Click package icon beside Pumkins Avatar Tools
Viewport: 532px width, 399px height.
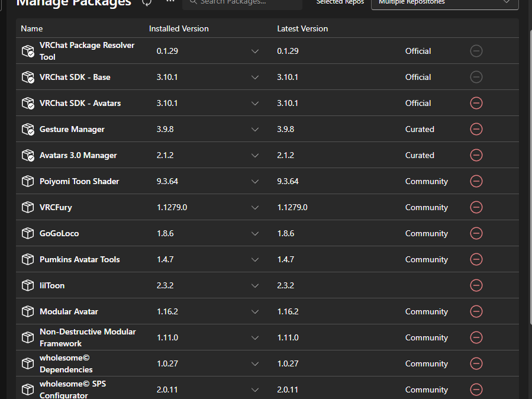[28, 259]
